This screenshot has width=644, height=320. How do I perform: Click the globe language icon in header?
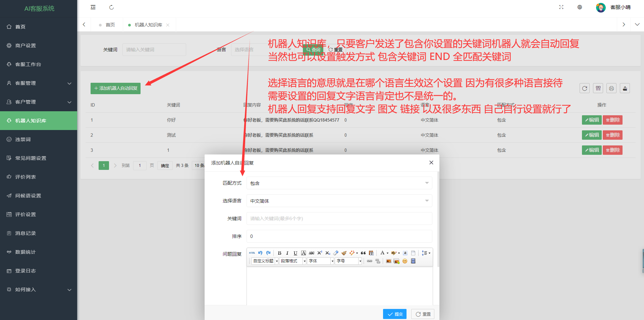click(x=580, y=7)
